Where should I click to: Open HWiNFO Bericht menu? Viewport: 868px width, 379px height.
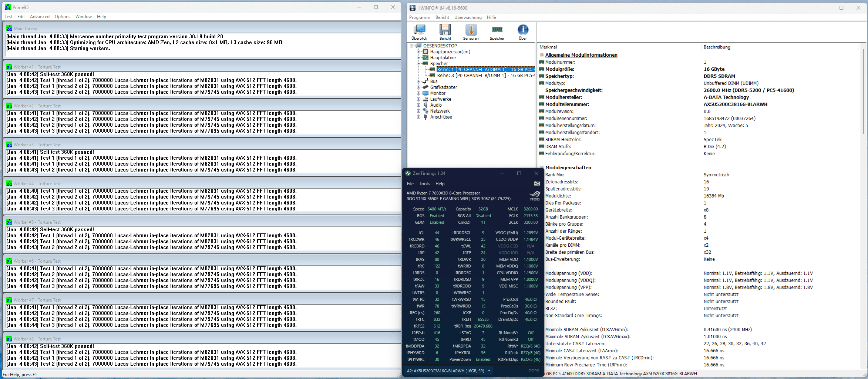click(x=442, y=17)
